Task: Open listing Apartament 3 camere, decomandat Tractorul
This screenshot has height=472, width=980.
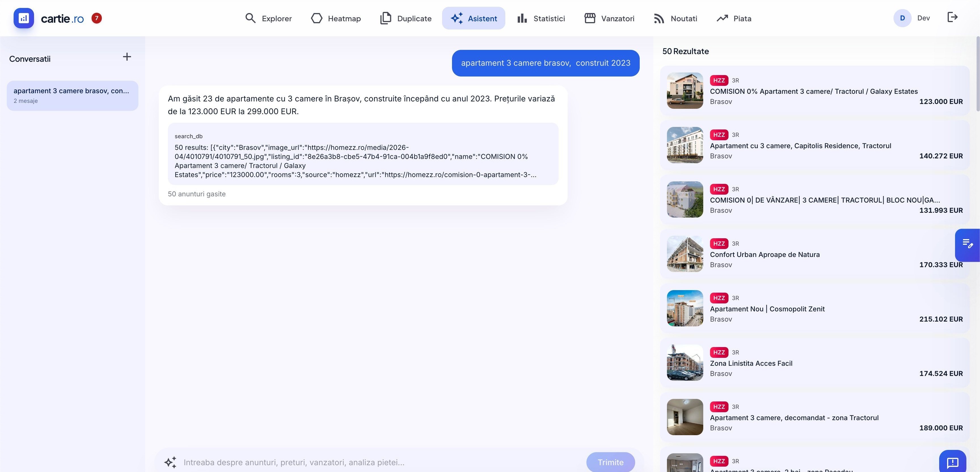Action: click(814, 417)
